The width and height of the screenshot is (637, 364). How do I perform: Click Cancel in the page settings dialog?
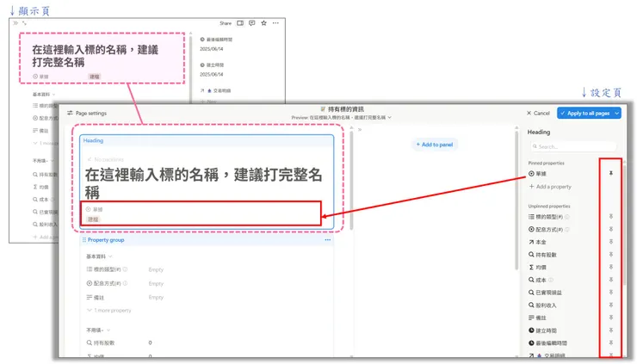tap(538, 113)
